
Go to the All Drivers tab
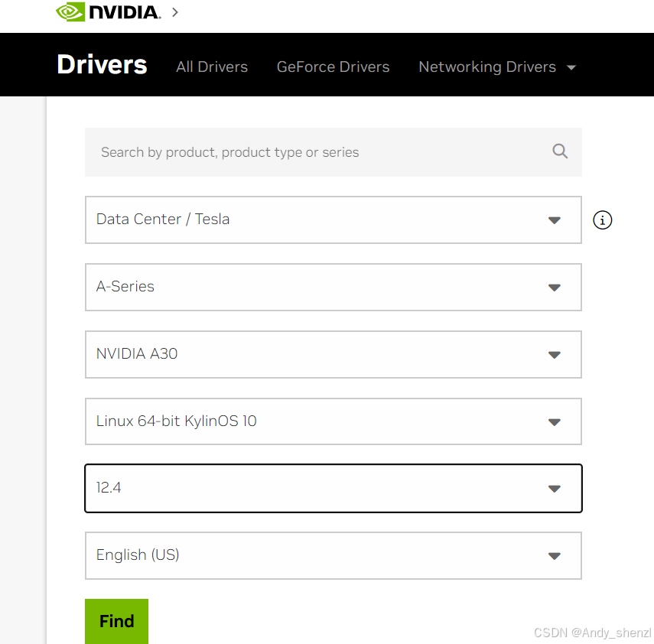point(212,67)
